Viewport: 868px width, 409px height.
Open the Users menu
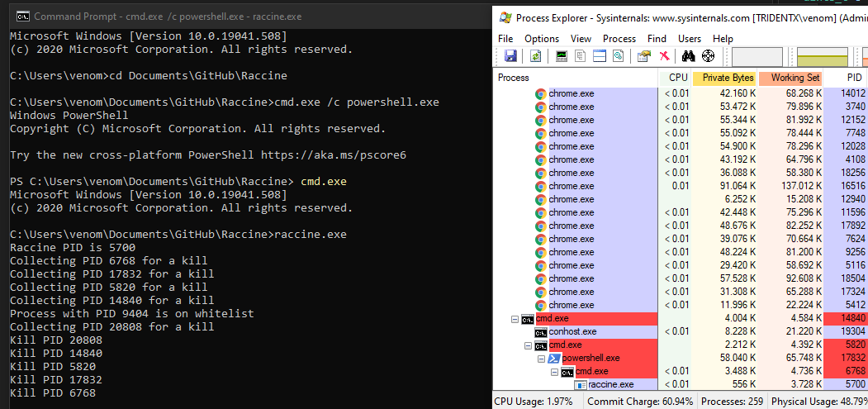click(x=690, y=39)
